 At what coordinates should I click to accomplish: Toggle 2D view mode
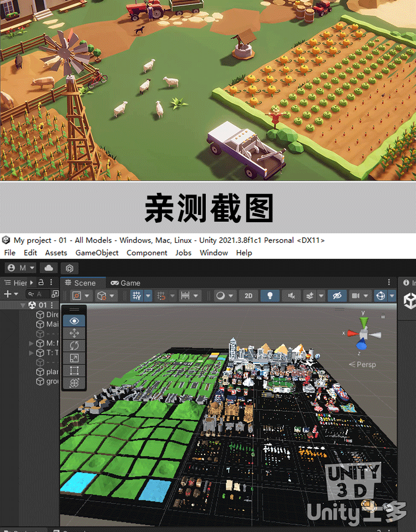click(248, 296)
